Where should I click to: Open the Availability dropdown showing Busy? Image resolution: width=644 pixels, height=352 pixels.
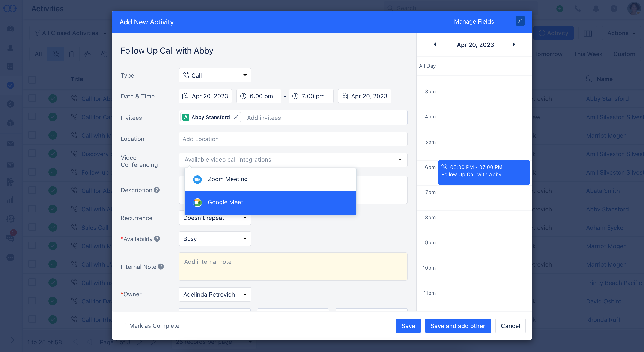click(x=215, y=239)
